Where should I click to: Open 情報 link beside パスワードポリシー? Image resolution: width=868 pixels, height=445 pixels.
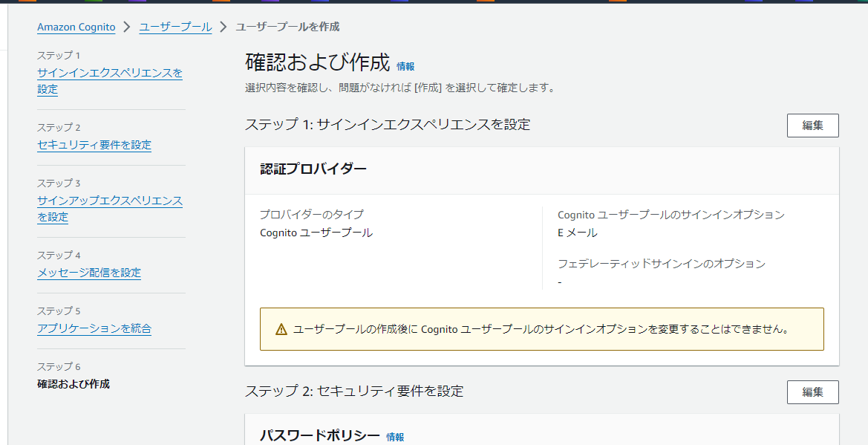pos(395,438)
